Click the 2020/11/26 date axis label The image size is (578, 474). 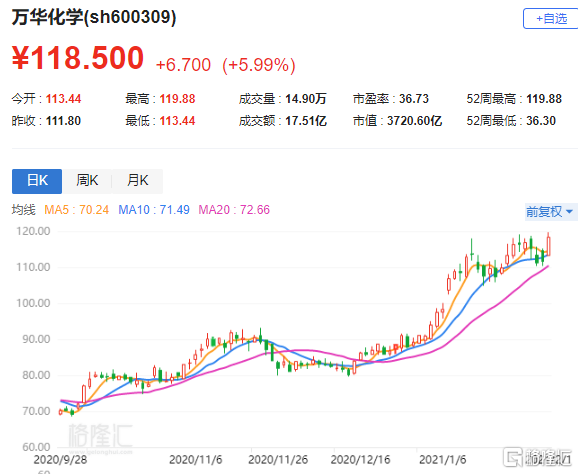[x=278, y=460]
